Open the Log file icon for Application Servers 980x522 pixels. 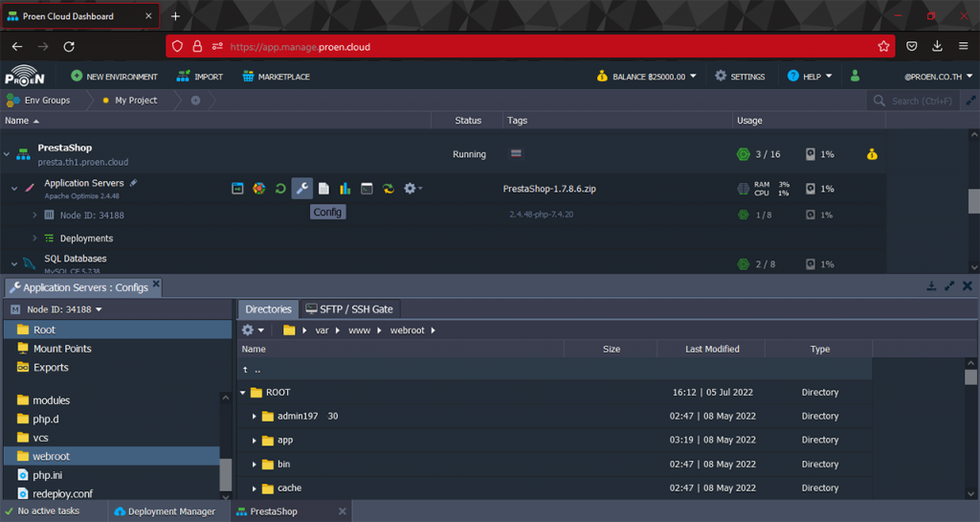click(x=323, y=188)
